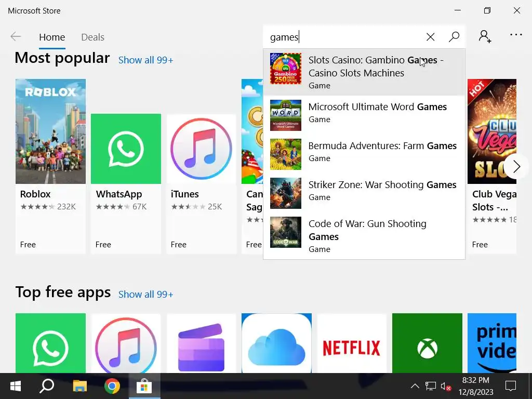The image size is (532, 399).
Task: Choose 'Microsoft Ultimate Word Games' suggestion text
Action: pos(378,107)
